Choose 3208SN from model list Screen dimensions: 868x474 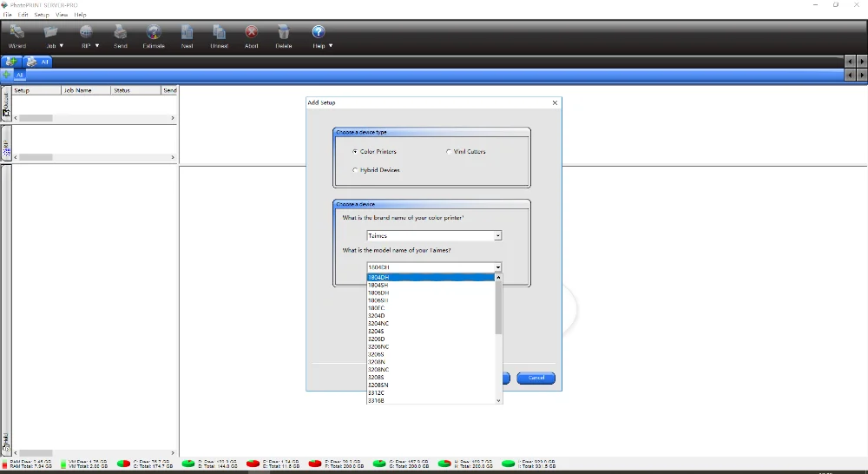[431, 385]
